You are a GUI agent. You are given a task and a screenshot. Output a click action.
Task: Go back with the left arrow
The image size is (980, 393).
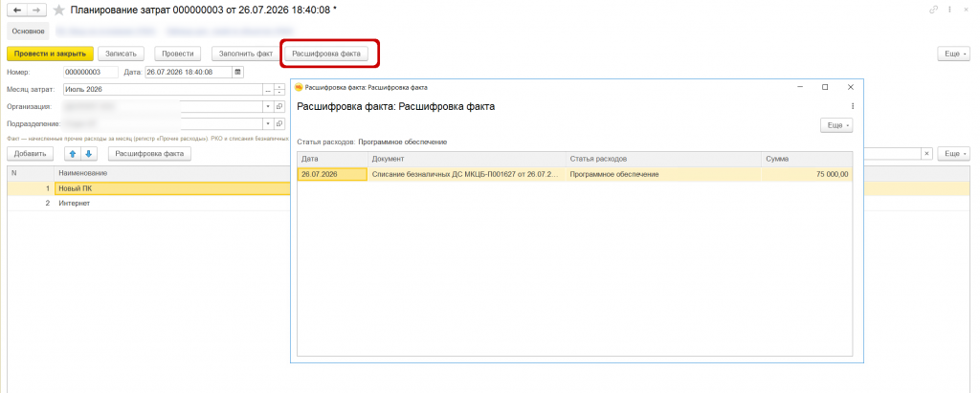click(17, 10)
